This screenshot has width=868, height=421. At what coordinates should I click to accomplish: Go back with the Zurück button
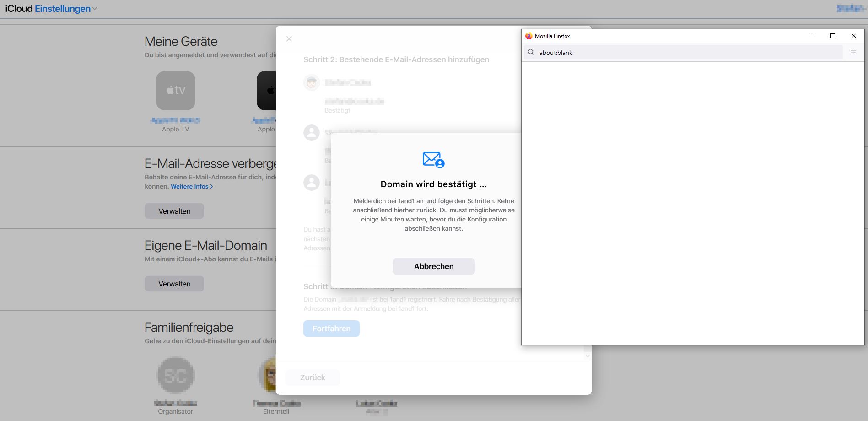[313, 378]
